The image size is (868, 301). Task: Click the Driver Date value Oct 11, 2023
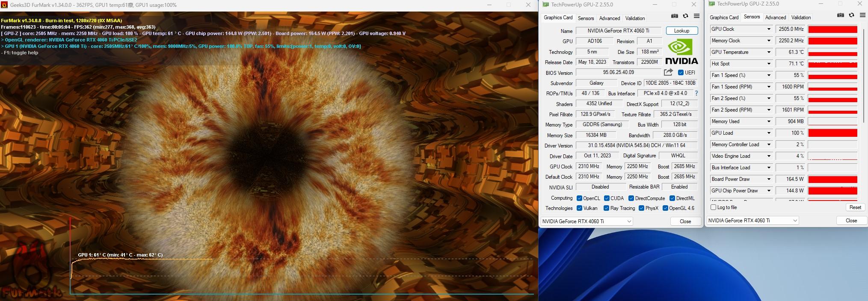click(597, 156)
